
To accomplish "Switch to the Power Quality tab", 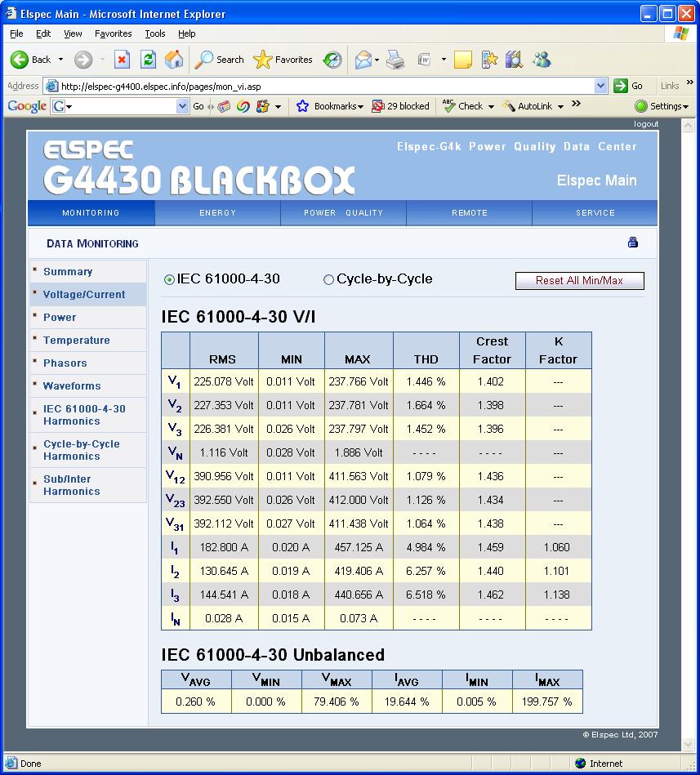I will (x=343, y=212).
